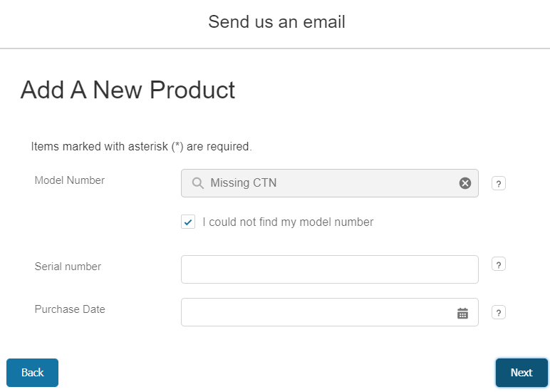Click the 'Missing CTN' text value
The image size is (550, 392).
click(x=244, y=183)
